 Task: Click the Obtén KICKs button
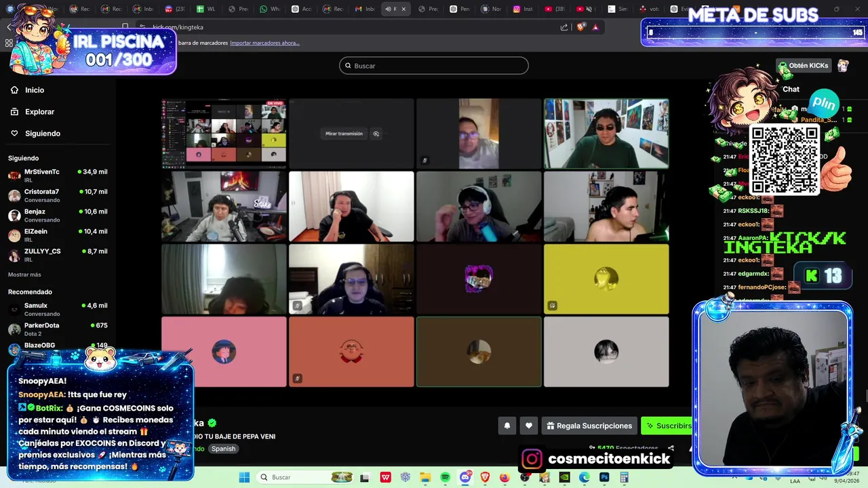pos(804,66)
